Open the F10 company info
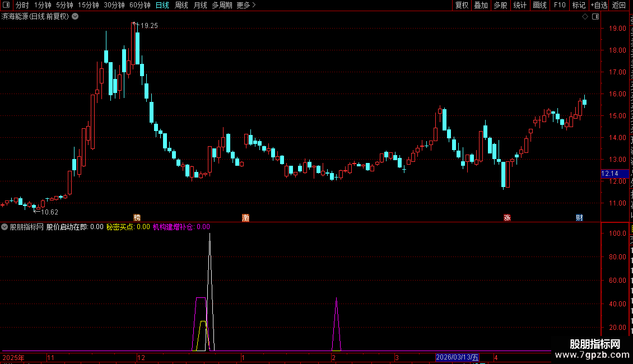This screenshot has height=364, width=633. [x=560, y=5]
